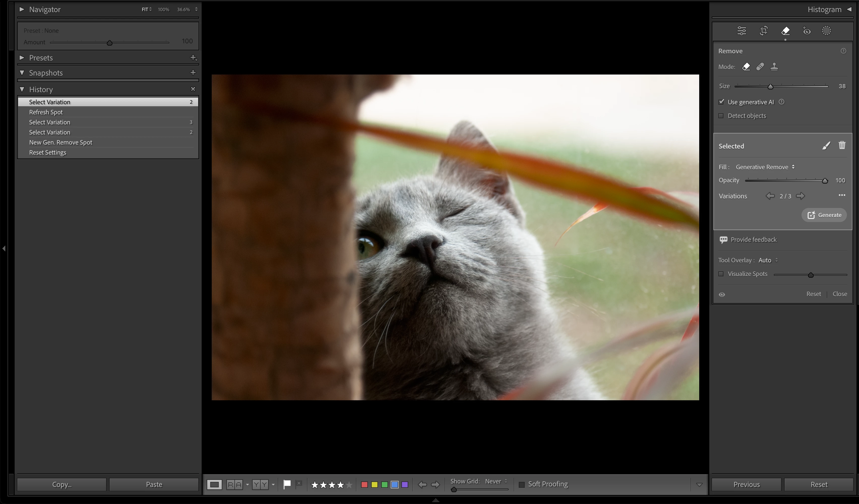Select New Gen. Remove Spot history step
This screenshot has height=504, width=859.
pos(61,142)
